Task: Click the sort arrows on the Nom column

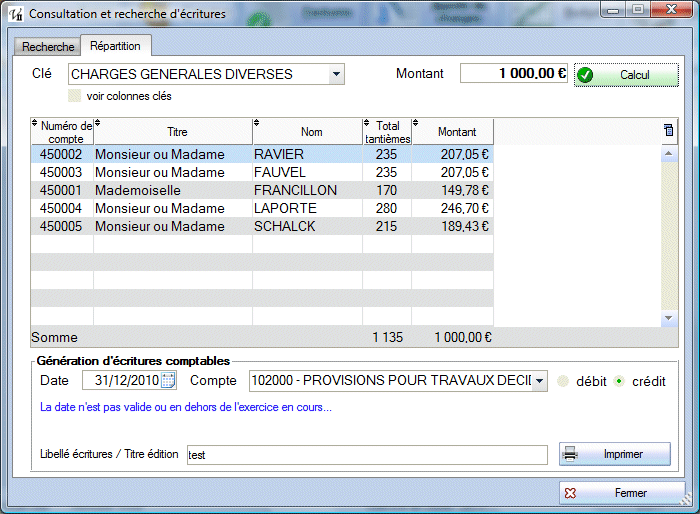Action: pyautogui.click(x=257, y=124)
